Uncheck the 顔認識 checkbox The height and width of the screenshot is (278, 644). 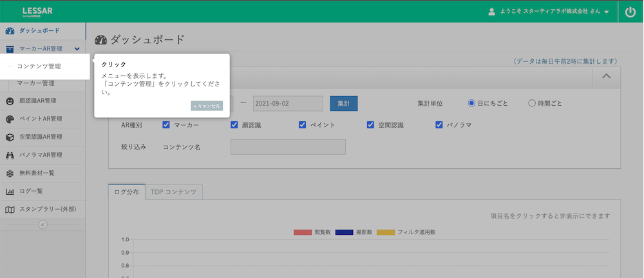(234, 125)
